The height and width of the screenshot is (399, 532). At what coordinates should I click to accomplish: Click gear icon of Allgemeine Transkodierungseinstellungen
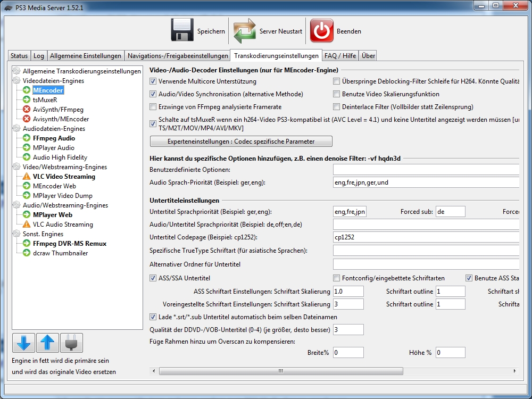16,71
